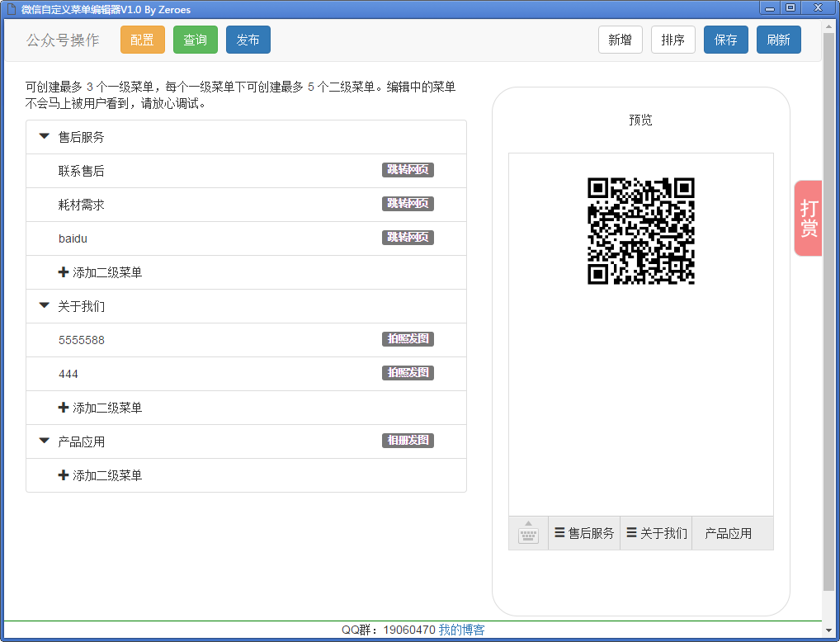Open the red 打赏 side tab
The width and height of the screenshot is (840, 642).
coord(808,218)
